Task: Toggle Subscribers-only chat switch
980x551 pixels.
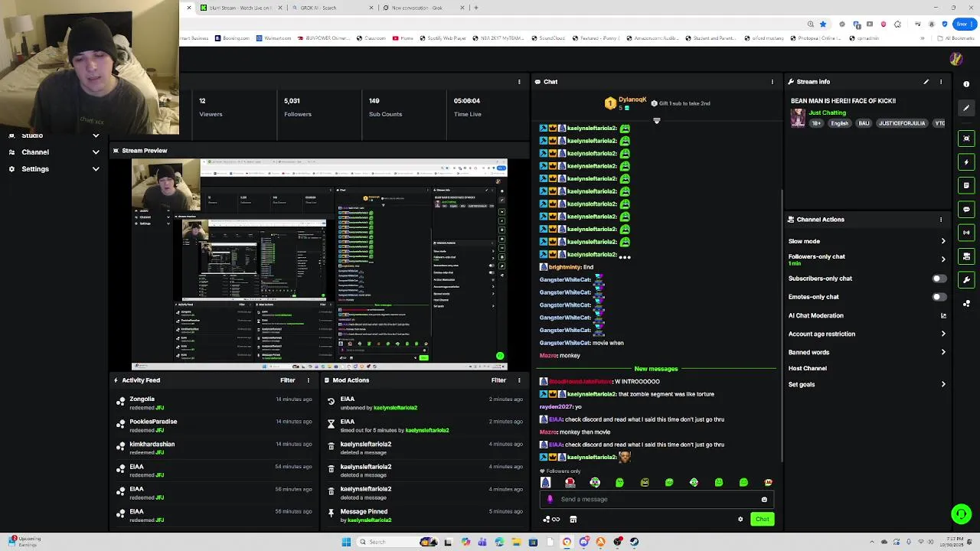Action: coord(938,279)
